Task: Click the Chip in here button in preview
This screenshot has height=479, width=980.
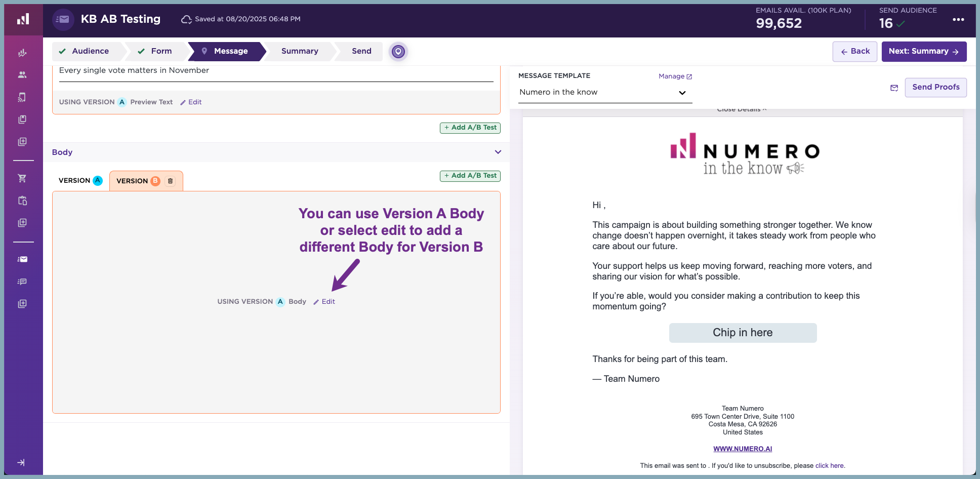Action: click(743, 333)
